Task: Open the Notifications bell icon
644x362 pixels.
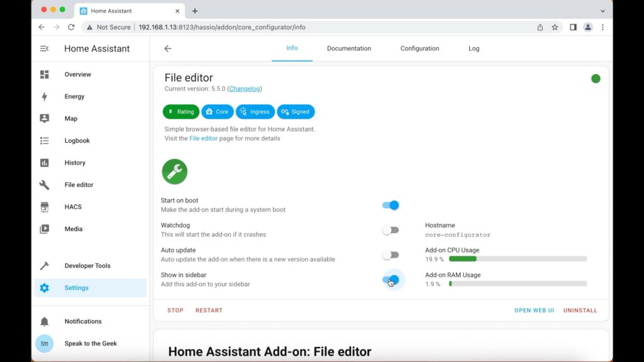Action: click(45, 321)
